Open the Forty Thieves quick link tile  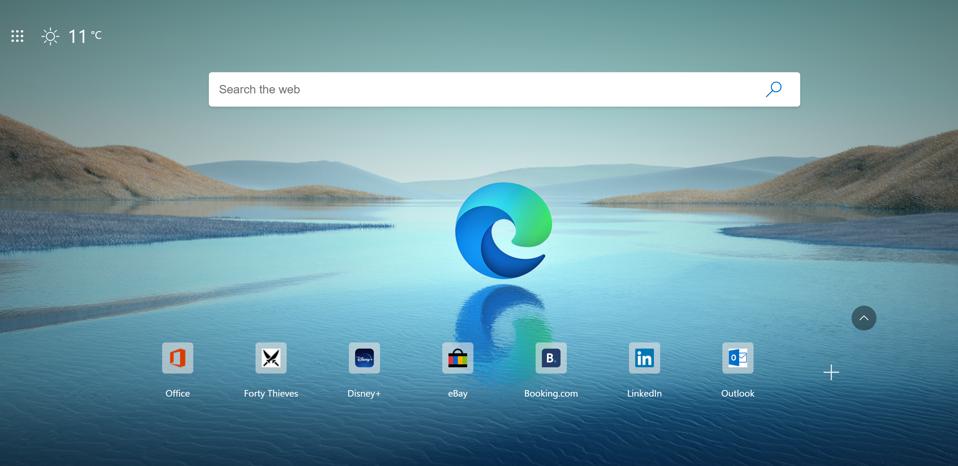point(271,358)
